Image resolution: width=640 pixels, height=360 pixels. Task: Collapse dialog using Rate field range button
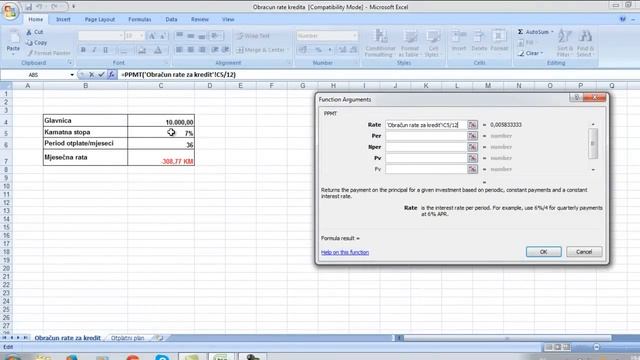[472, 125]
